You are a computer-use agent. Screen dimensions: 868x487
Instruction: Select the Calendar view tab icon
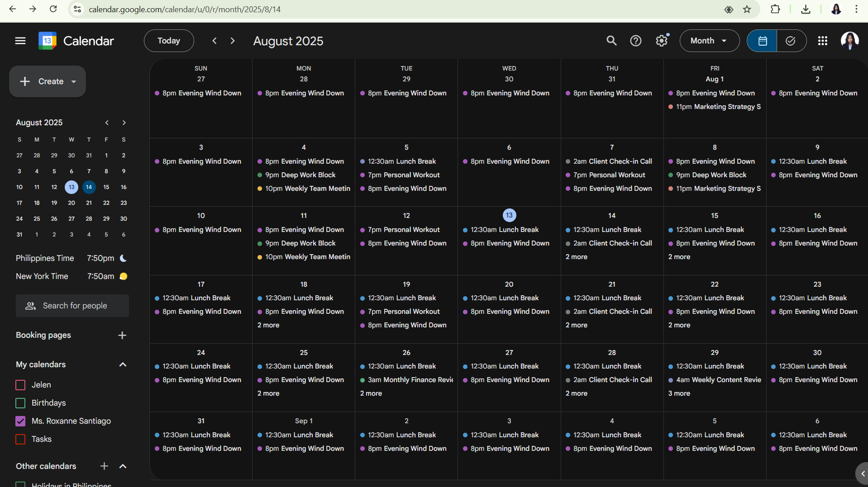(x=762, y=41)
